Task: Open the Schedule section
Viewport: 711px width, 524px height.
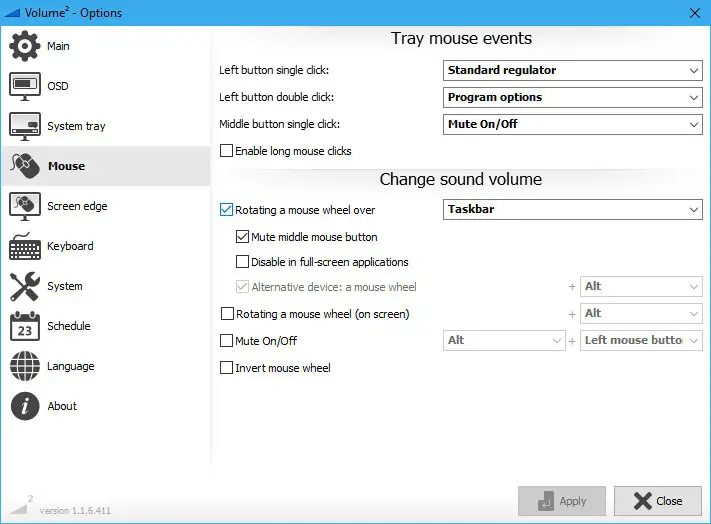Action: 106,326
